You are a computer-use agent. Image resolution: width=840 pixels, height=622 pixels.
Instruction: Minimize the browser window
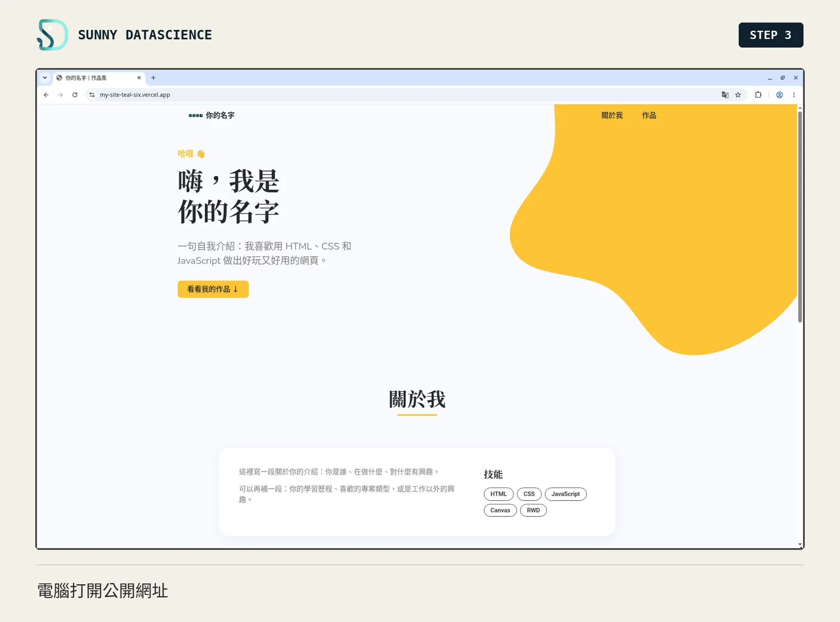(770, 78)
